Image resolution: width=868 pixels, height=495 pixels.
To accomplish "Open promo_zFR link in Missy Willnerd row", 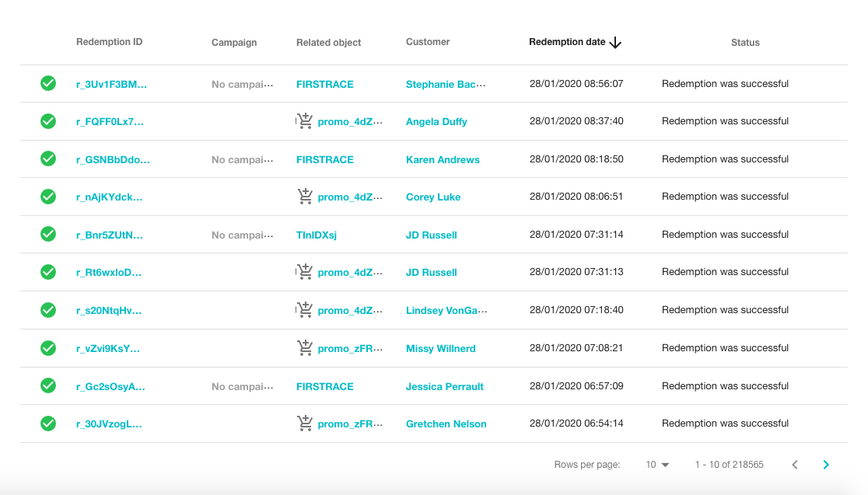I will pos(350,348).
